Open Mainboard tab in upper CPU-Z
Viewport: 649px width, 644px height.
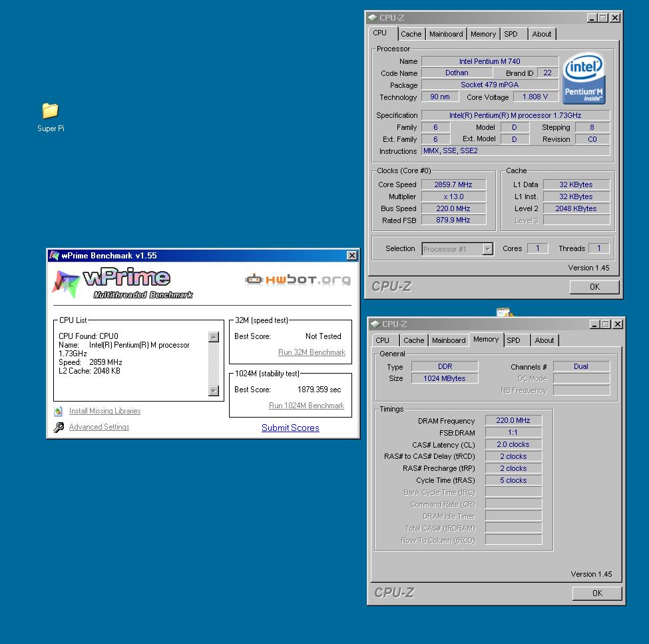pyautogui.click(x=446, y=34)
